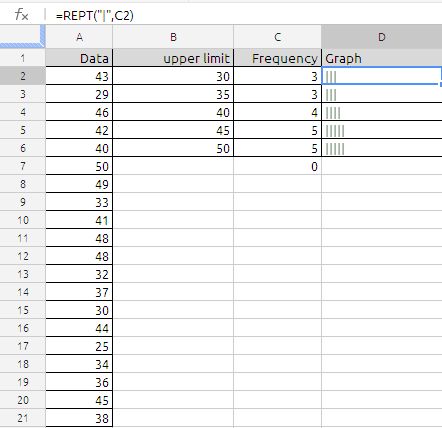Image resolution: width=442 pixels, height=428 pixels.
Task: Select row 7 header
Action: point(23,166)
